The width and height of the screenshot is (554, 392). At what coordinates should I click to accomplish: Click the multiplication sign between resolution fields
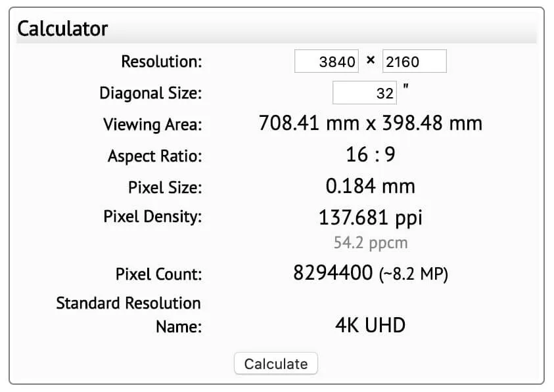(x=371, y=60)
